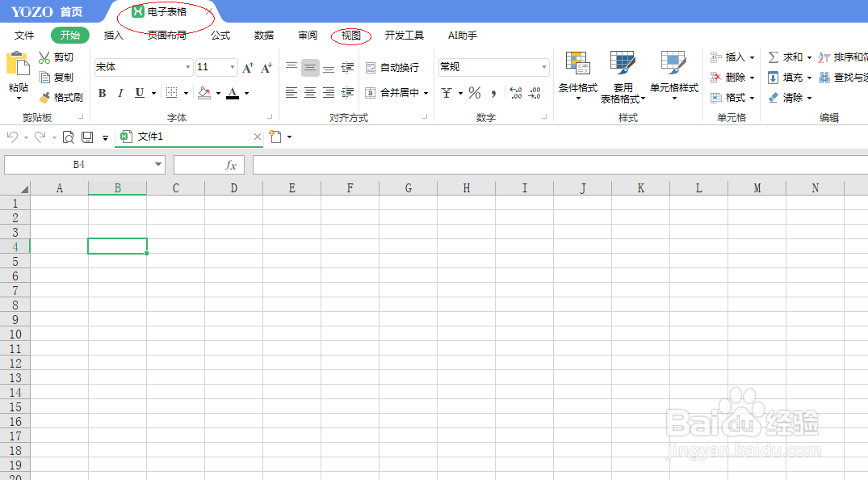
Task: Align text to bottom
Action: (329, 68)
